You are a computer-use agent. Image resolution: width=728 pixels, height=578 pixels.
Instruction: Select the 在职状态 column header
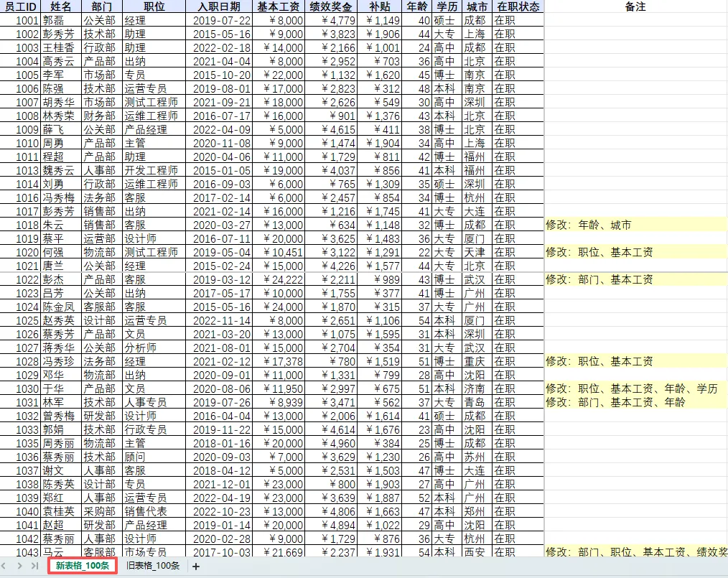[x=518, y=6]
